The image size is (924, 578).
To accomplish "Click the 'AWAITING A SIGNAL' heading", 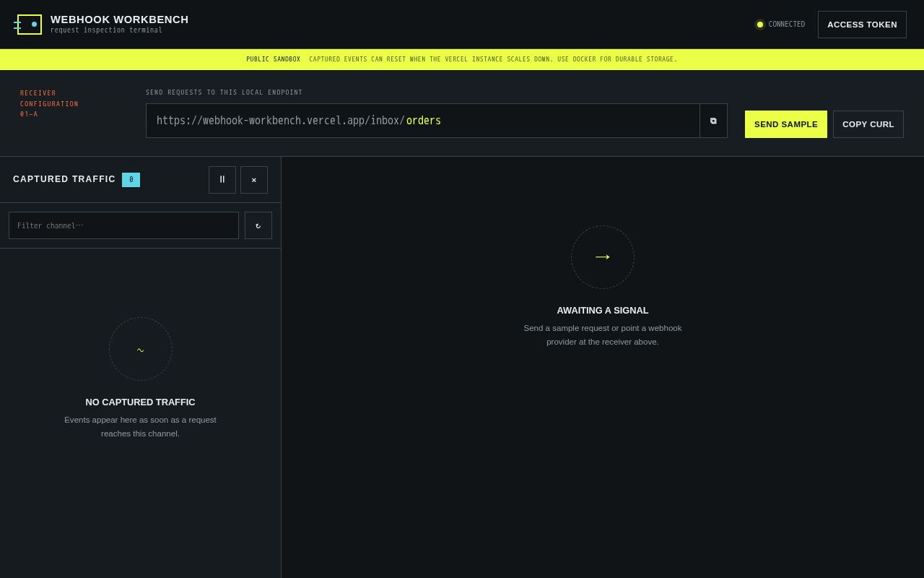I will coord(603,311).
